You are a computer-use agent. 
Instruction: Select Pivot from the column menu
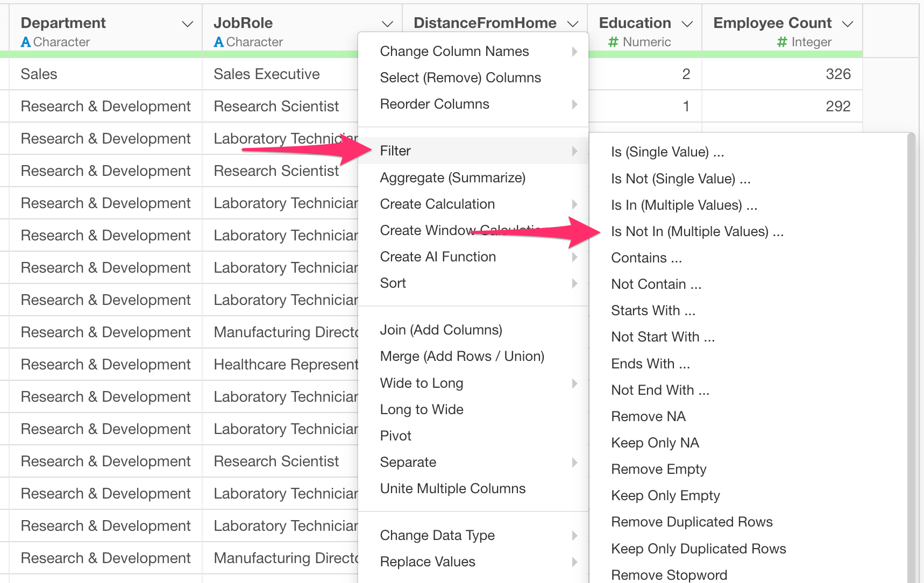coord(395,436)
